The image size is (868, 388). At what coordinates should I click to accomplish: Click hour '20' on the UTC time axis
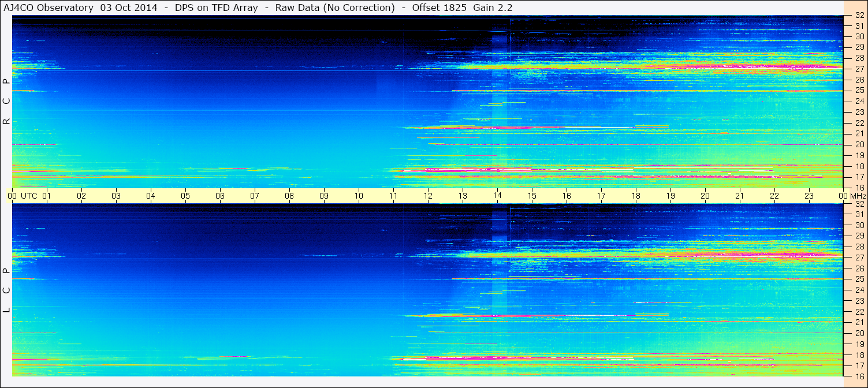[705, 196]
